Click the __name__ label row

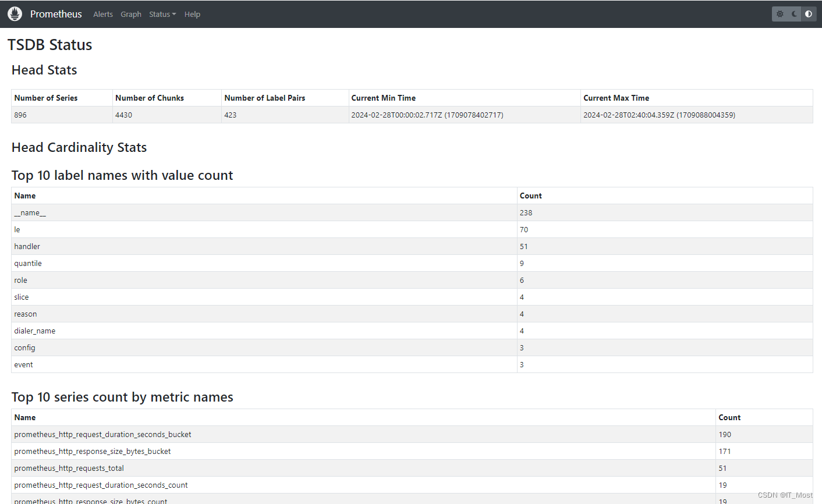click(x=412, y=212)
